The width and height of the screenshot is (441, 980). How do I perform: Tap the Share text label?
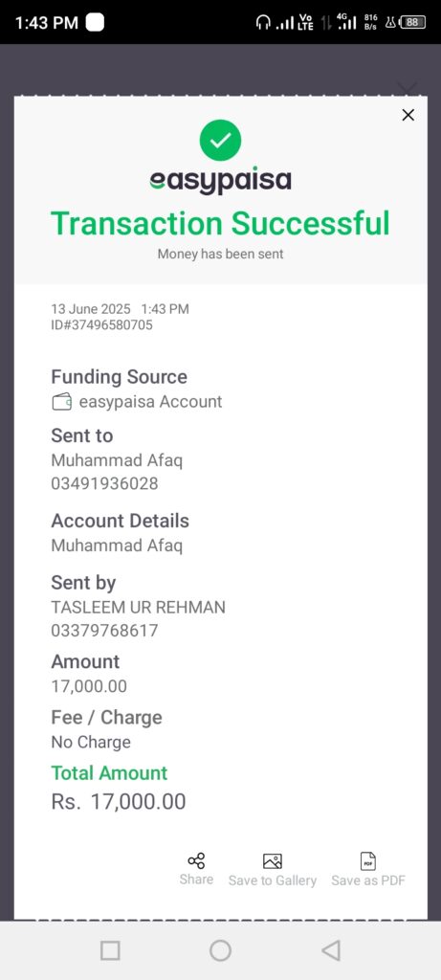(196, 880)
